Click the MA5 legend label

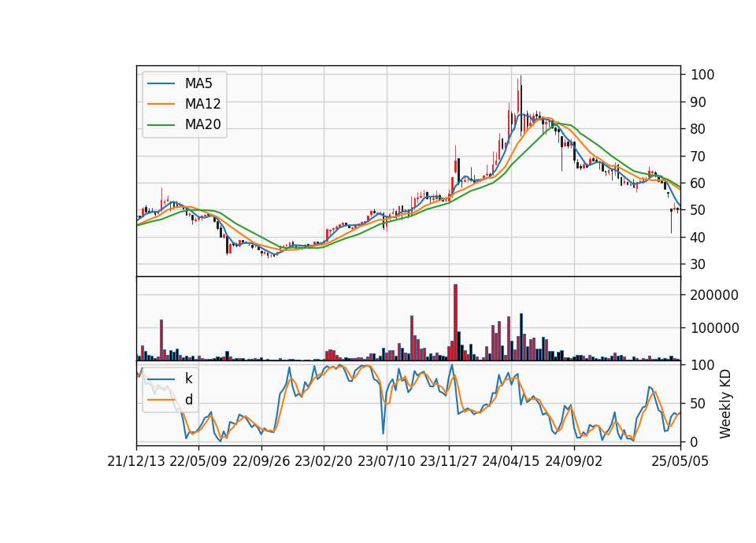pyautogui.click(x=198, y=83)
